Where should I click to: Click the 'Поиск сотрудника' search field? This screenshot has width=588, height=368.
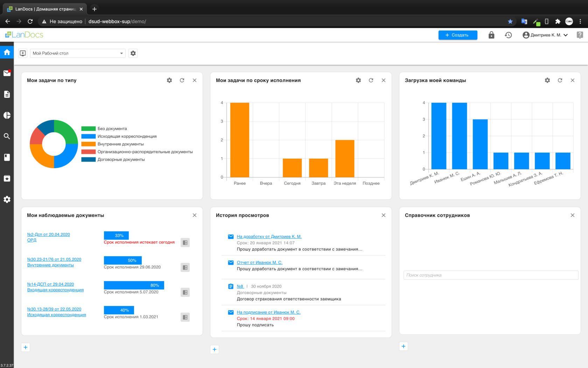click(x=491, y=275)
